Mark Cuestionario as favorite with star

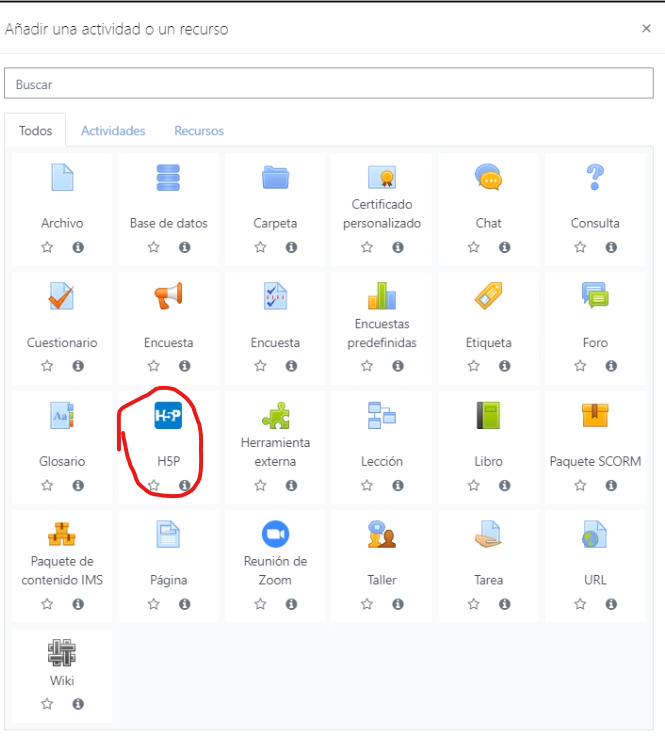click(47, 366)
